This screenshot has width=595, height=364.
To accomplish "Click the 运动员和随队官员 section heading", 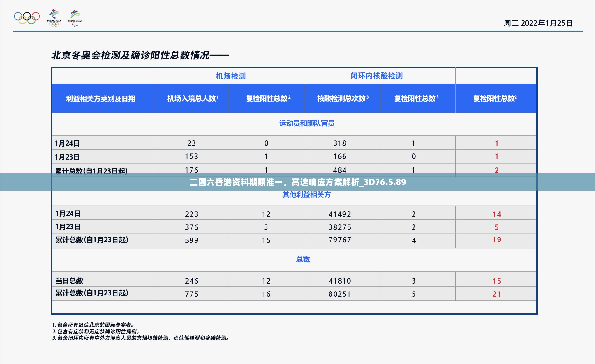I will click(x=307, y=123).
